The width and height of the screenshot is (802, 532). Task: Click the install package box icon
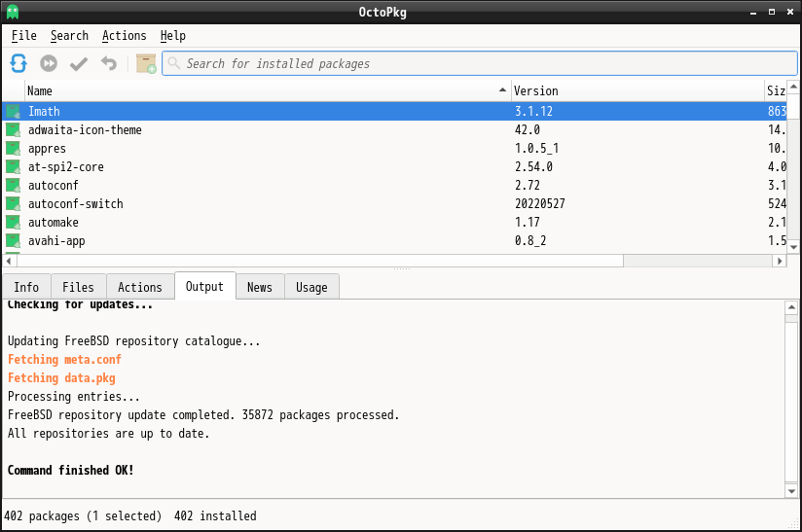(x=146, y=63)
